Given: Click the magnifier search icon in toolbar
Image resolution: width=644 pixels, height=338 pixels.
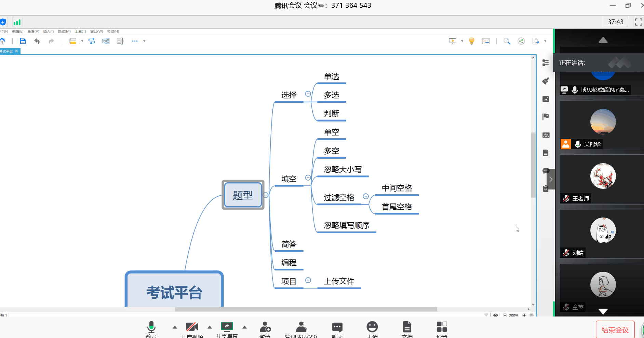Looking at the screenshot, I should point(507,41).
